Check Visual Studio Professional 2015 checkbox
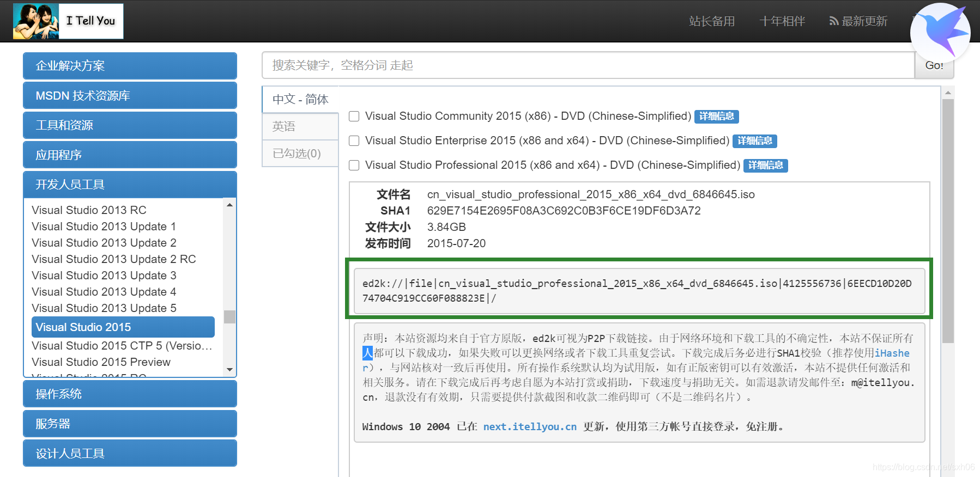980x477 pixels. [354, 166]
